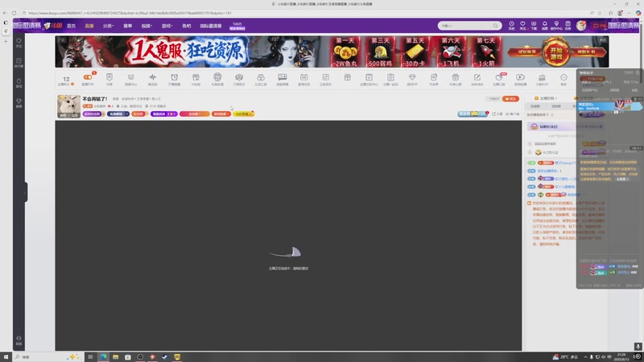
Task: Switch to 活跃榜 active ranking tab
Action: tap(556, 106)
